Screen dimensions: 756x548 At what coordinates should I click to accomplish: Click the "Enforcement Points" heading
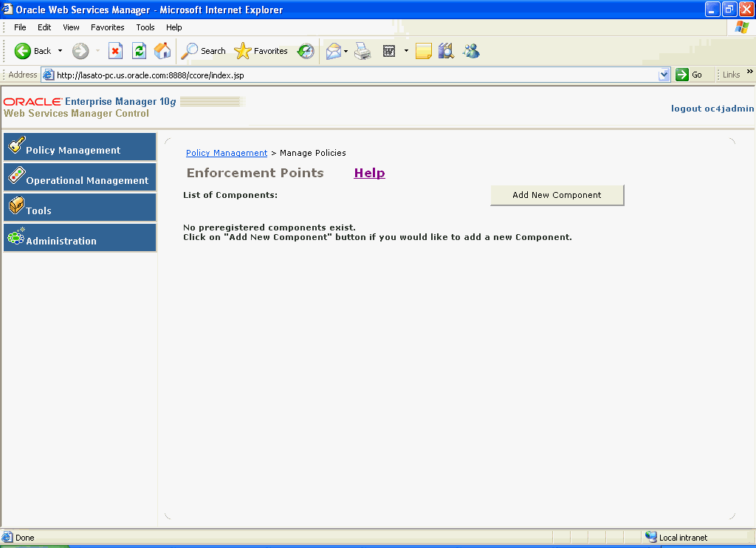(255, 173)
